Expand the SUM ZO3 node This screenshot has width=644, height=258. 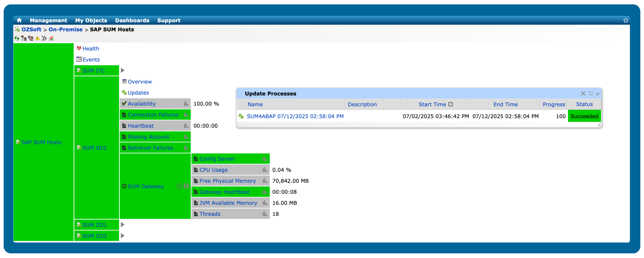tap(122, 235)
